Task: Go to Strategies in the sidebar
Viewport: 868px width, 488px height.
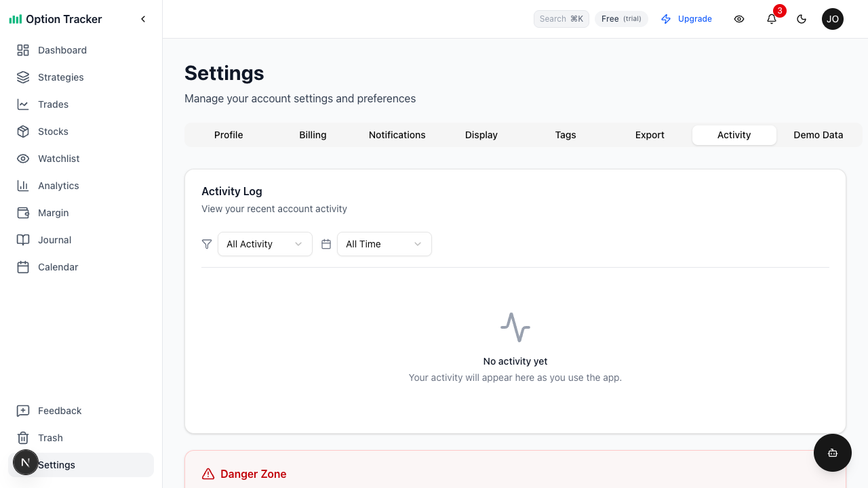Action: tap(60, 77)
